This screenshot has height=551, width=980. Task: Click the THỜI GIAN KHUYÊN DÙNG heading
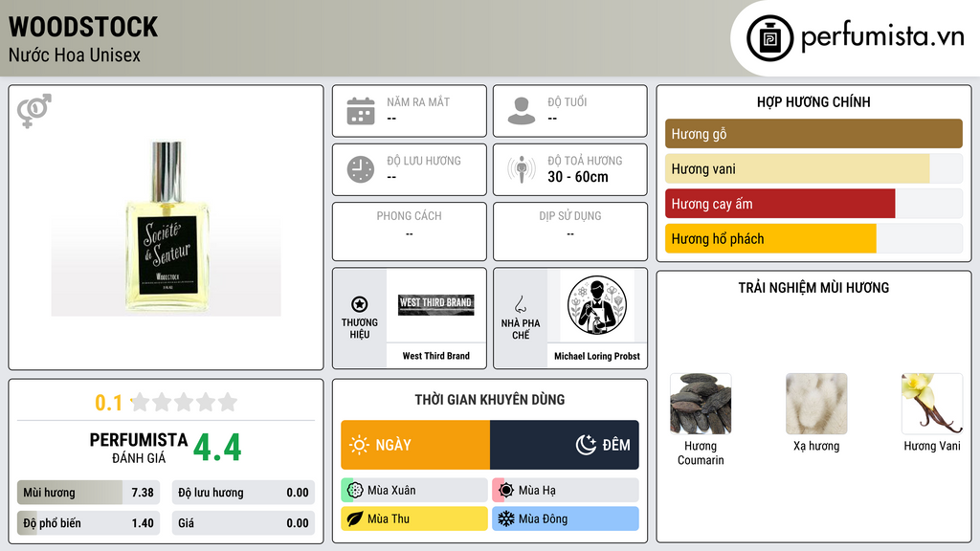click(x=490, y=400)
